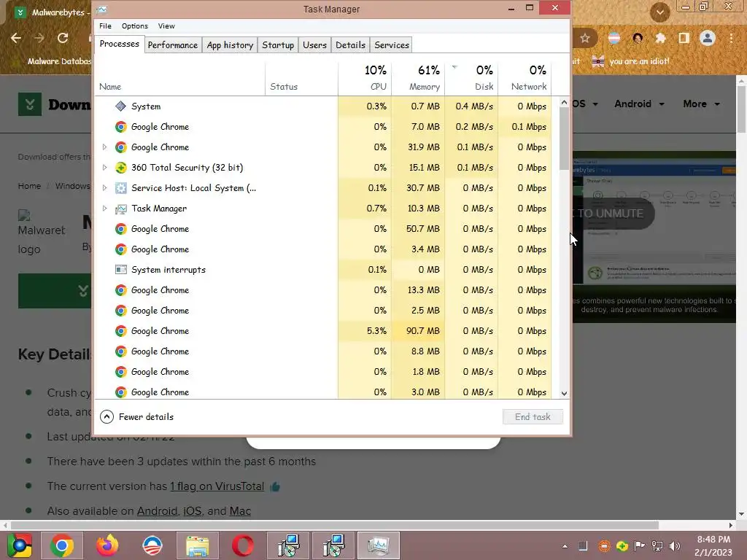Open the More dropdown on the website
747x560 pixels.
pyautogui.click(x=701, y=104)
